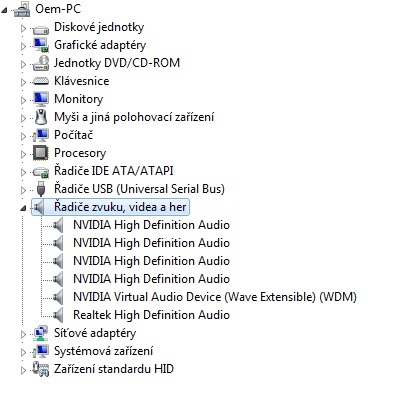This screenshot has width=396, height=405.
Task: Click the Diskové jednotky disk drive icon
Action: pos(41,29)
